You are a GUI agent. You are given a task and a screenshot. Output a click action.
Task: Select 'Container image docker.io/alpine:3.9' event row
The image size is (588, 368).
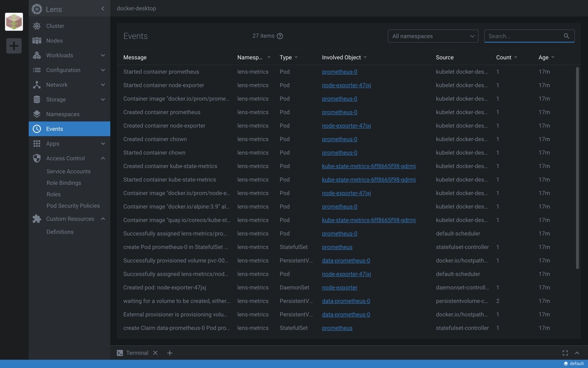click(345, 206)
